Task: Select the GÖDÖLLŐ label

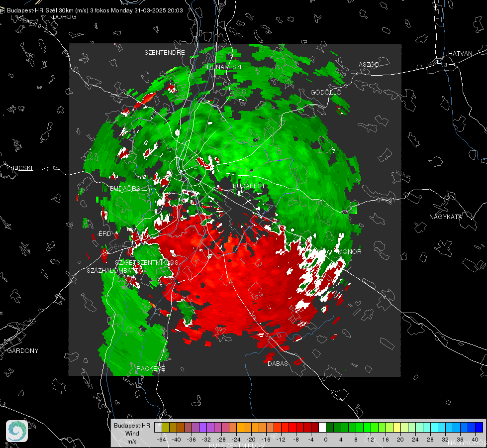Action: click(326, 92)
